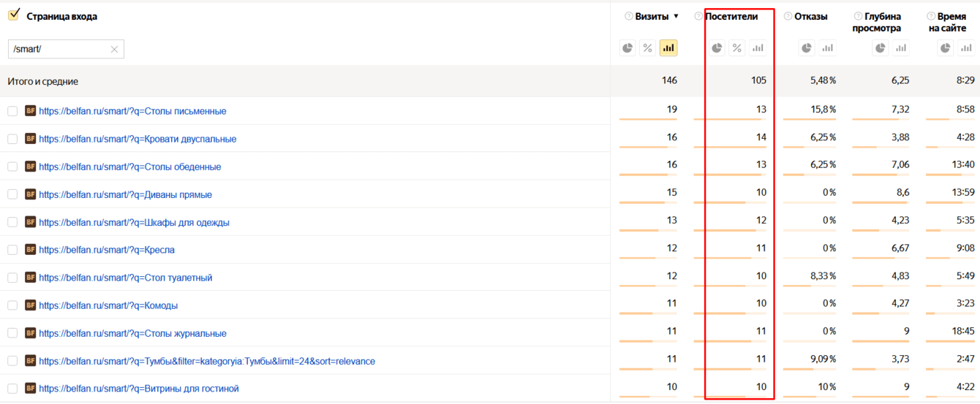
Task: Click bar chart icon under Посетители column
Action: [758, 48]
